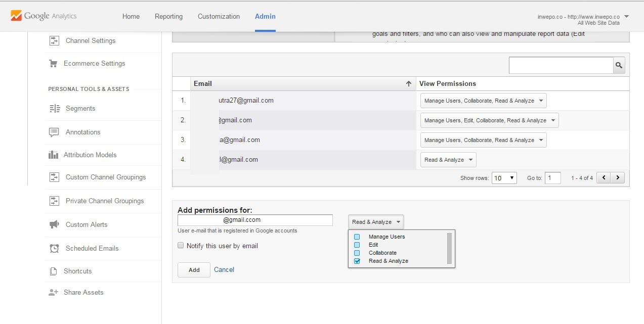Open the Customization tab
This screenshot has width=644, height=324.
(x=219, y=16)
